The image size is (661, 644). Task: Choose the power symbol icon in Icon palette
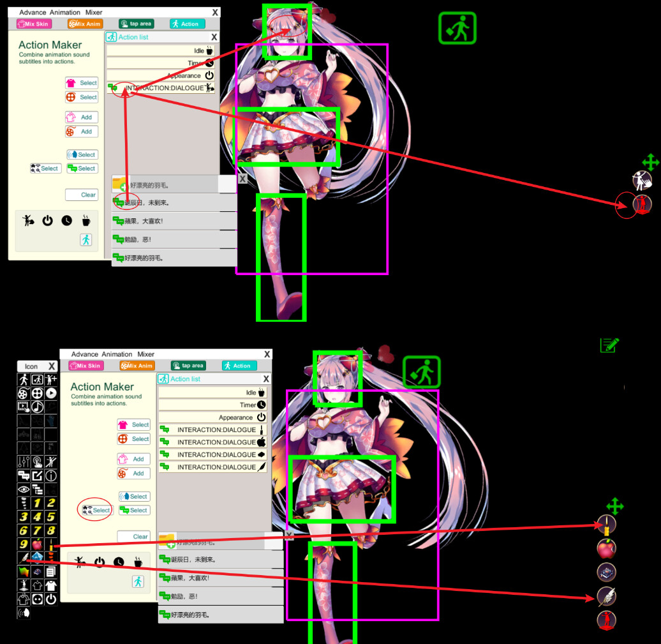pos(51,599)
